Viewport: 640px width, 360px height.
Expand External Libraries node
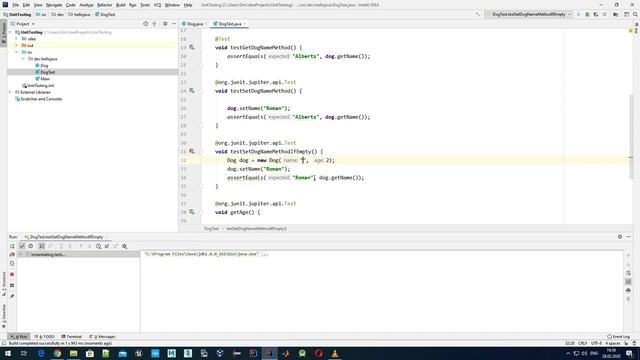coord(11,92)
